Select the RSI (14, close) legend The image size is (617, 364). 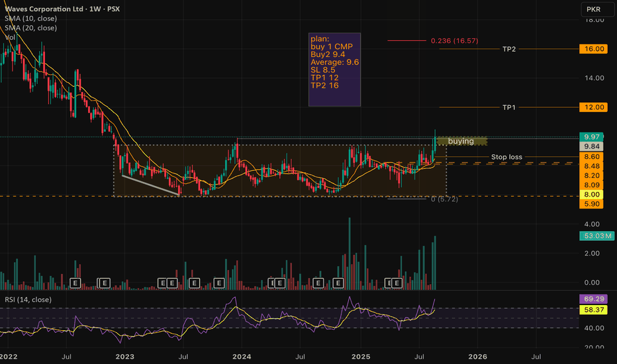[x=28, y=299]
